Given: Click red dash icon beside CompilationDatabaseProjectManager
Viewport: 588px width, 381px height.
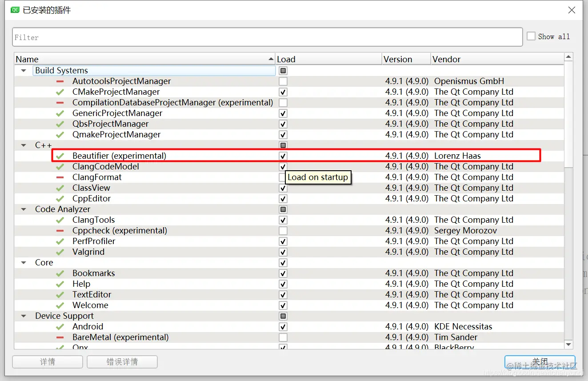Looking at the screenshot, I should [60, 103].
